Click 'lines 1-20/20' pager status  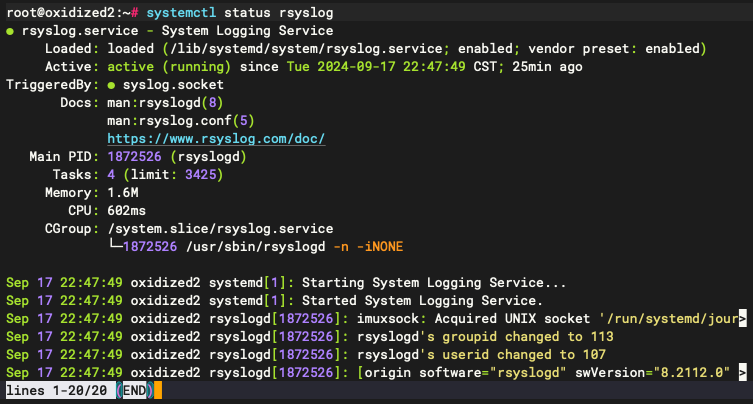[x=57, y=390]
